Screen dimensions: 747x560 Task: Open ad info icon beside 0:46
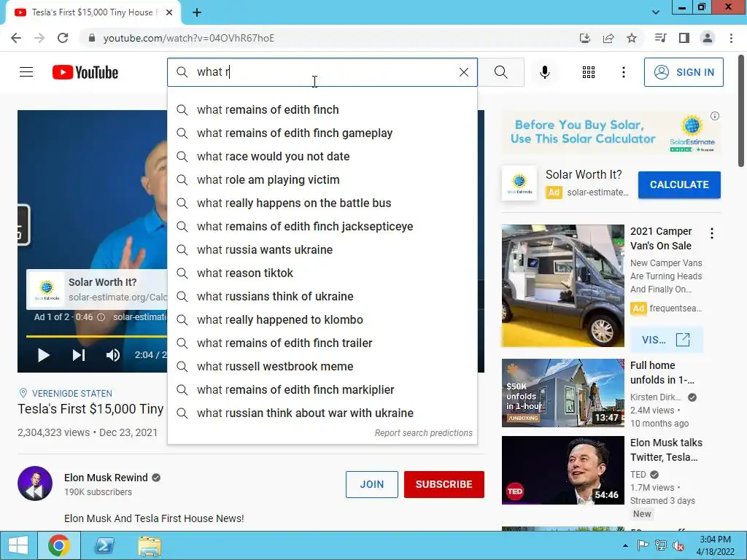(x=101, y=317)
